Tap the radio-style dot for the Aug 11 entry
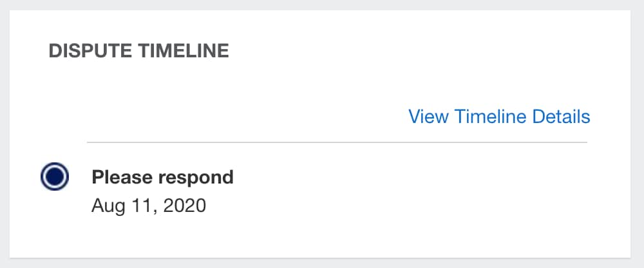 point(54,176)
